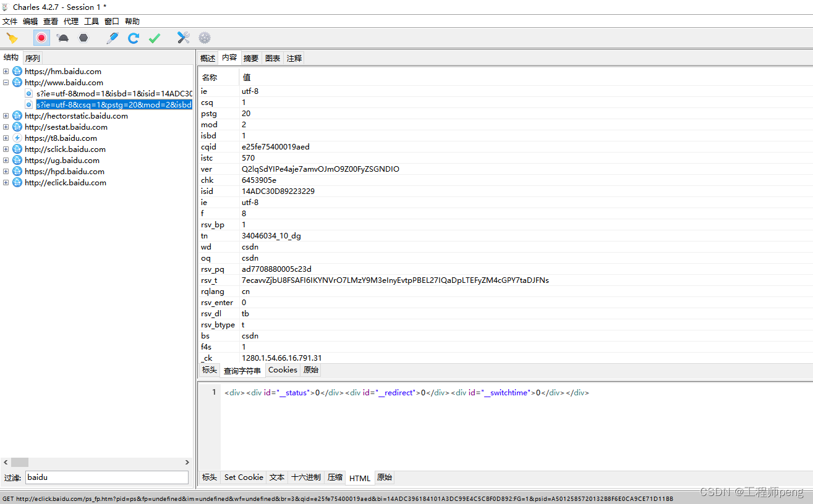Open the 查看 menu
813x504 pixels.
[51, 21]
